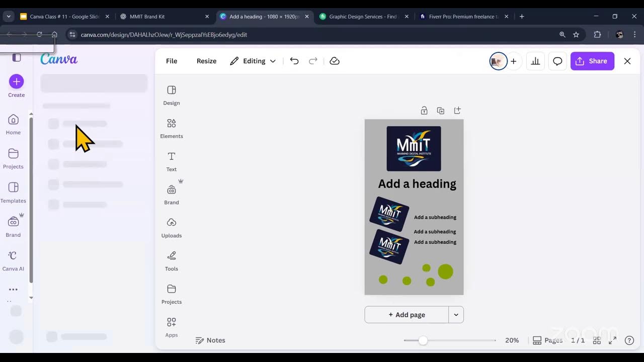Open the File menu

[x=172, y=61]
